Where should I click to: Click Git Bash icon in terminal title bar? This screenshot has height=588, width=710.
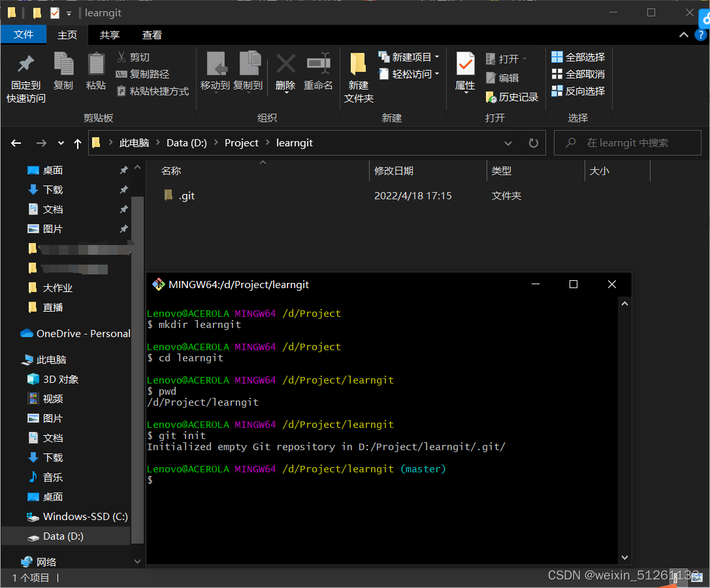tap(158, 284)
